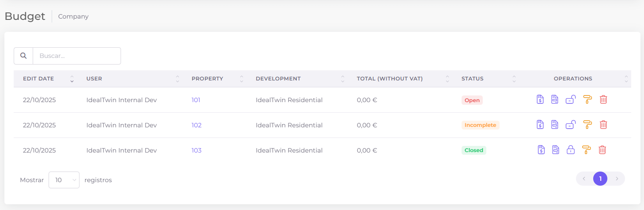Click the magnifying glass search icon

(23, 56)
